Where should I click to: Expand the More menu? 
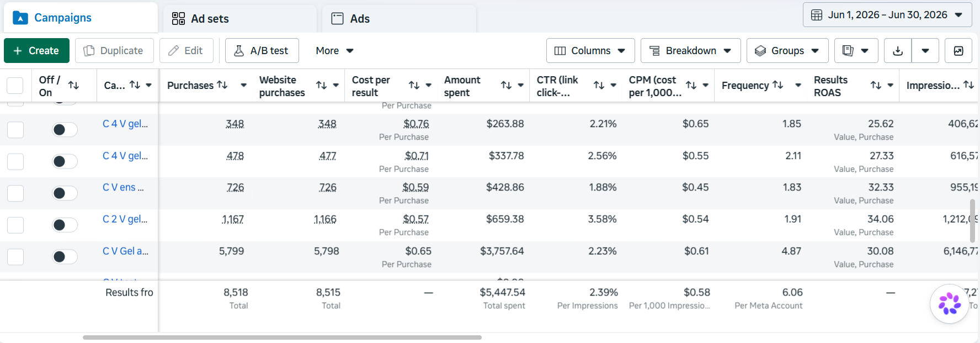click(x=334, y=51)
